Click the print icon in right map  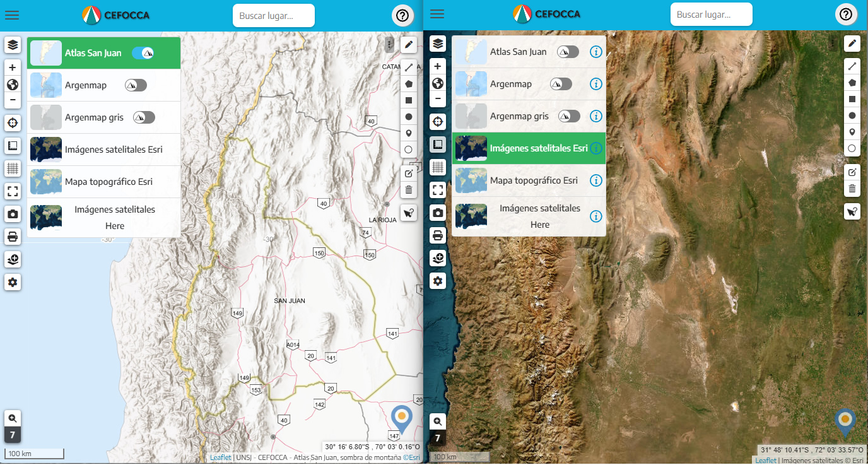tap(438, 236)
